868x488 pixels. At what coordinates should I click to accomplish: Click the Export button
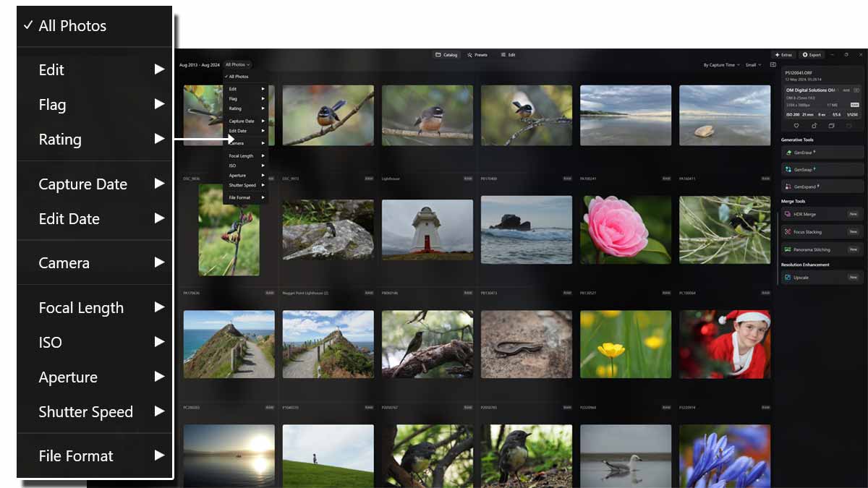tap(811, 54)
